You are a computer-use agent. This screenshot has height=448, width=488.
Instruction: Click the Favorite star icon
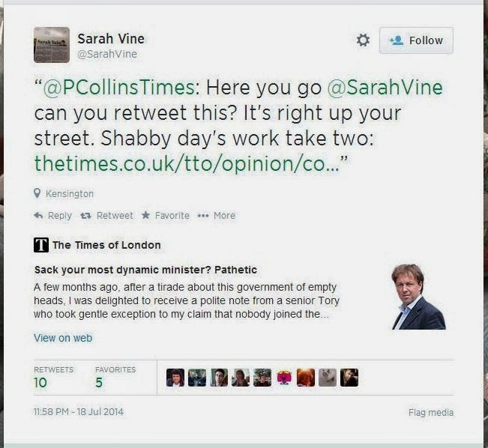pos(145,216)
